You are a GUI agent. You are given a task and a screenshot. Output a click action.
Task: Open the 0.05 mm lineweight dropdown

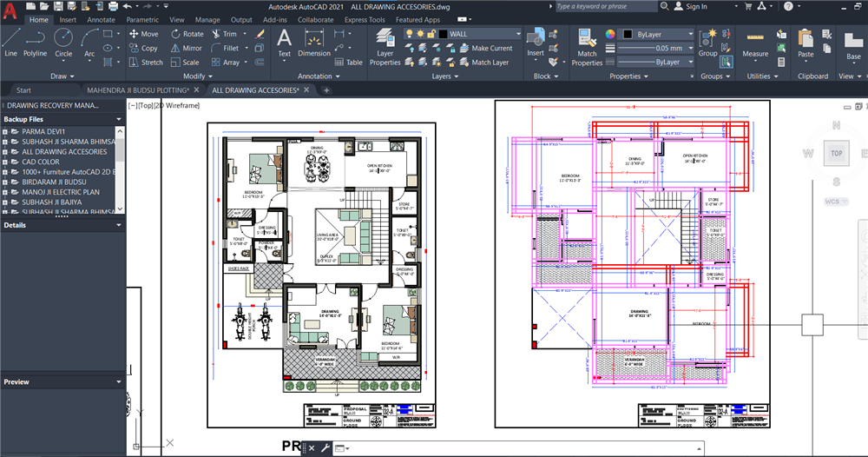pyautogui.click(x=690, y=49)
